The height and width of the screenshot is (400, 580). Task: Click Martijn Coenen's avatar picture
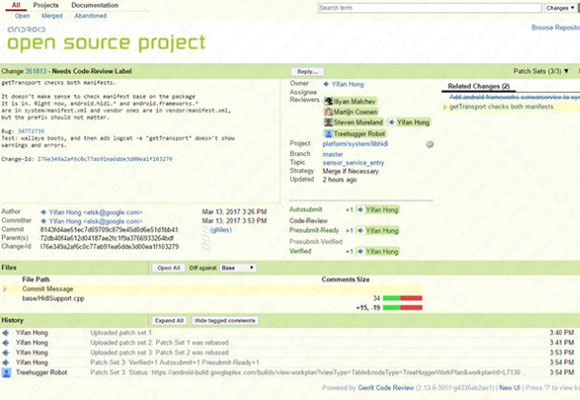[x=328, y=112]
